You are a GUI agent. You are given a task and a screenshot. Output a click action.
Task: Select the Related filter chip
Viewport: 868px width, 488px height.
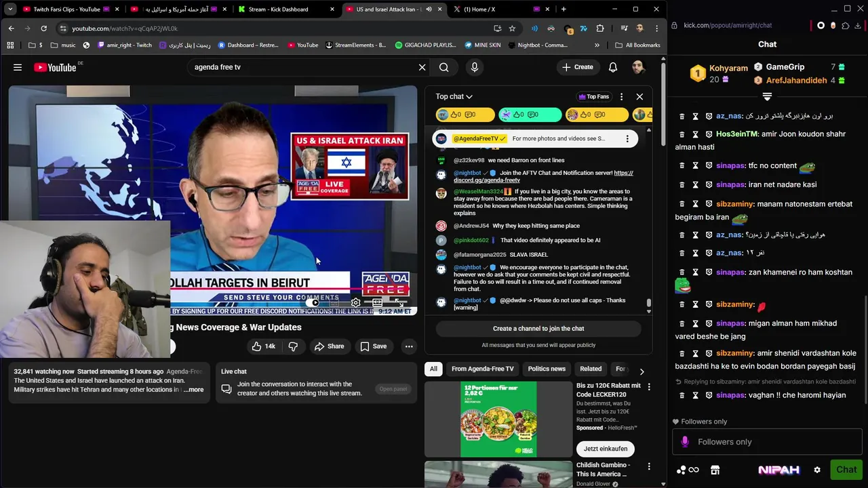tap(591, 369)
